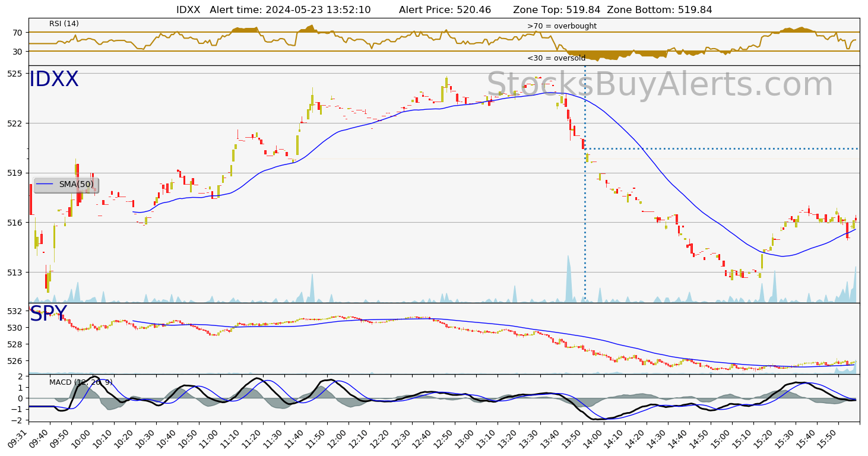Viewport: 868px width, 456px height.
Task: Click the '>70 = overbought' annotation
Action: [x=562, y=26]
